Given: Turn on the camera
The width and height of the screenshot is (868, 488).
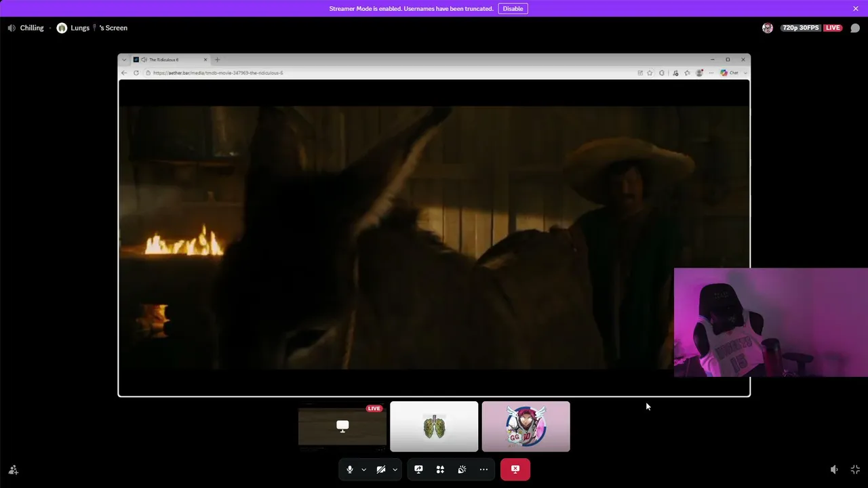Looking at the screenshot, I should coord(381,469).
